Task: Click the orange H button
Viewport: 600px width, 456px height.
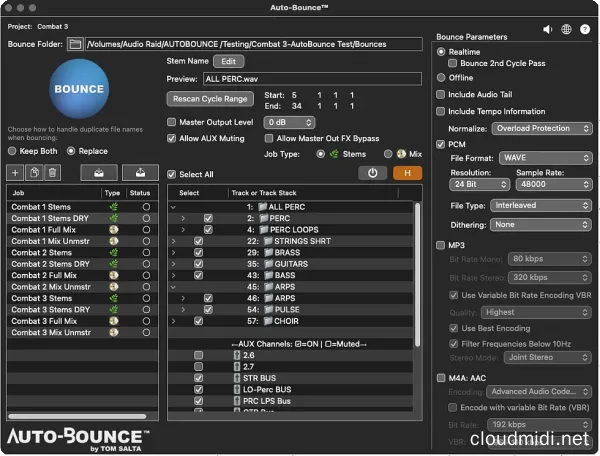Action: [407, 172]
